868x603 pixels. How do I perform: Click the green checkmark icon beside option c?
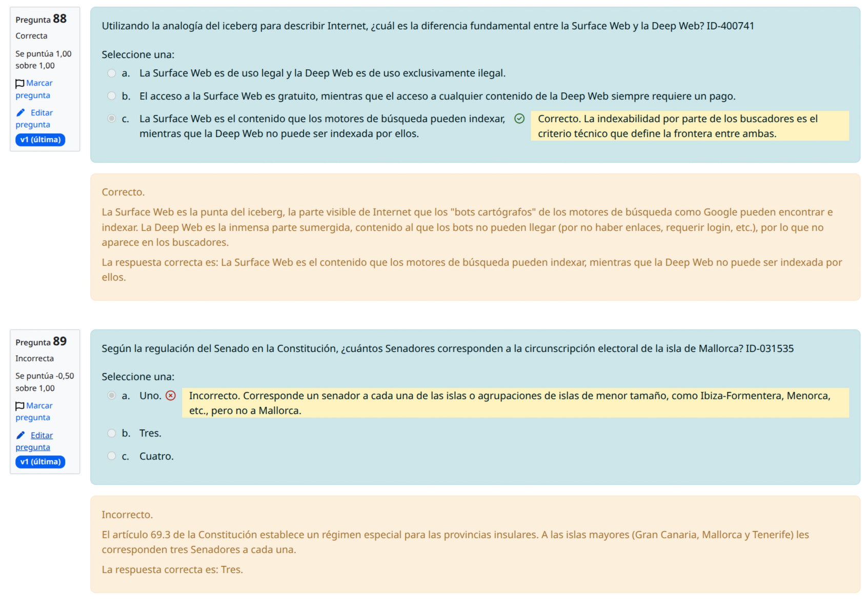click(519, 119)
